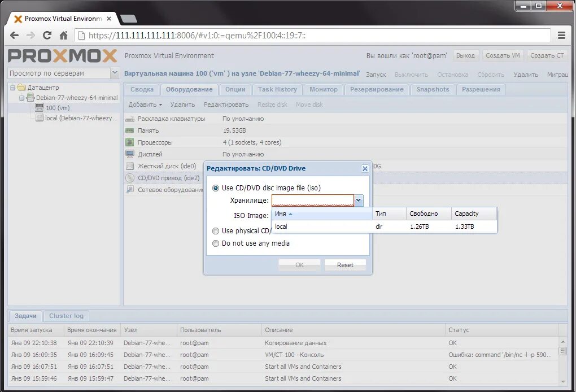Click the local storage icon in tree
This screenshot has width=576, height=392.
click(40, 117)
